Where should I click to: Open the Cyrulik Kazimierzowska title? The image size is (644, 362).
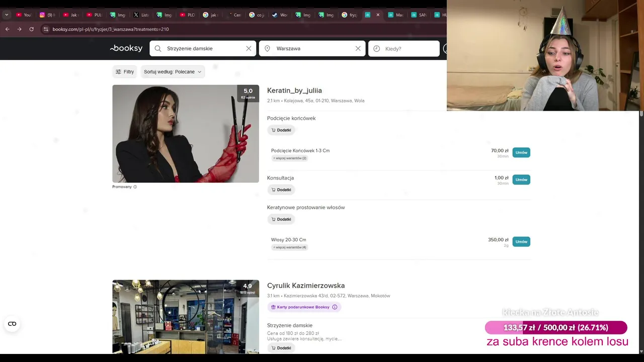point(306,286)
